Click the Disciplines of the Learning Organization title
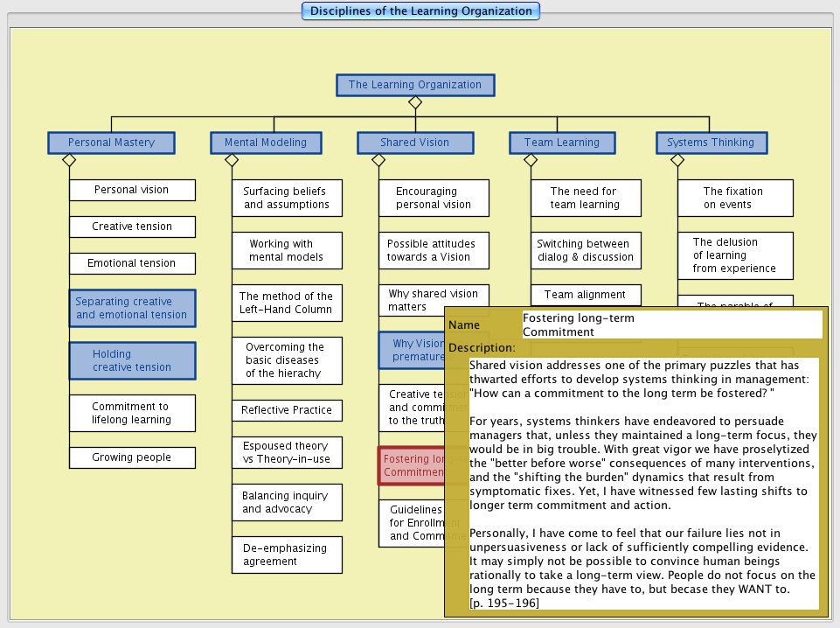 coord(420,11)
